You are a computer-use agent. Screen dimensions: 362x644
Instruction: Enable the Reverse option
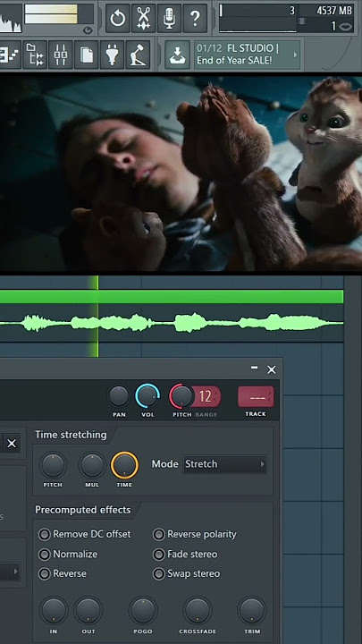pyautogui.click(x=63, y=573)
